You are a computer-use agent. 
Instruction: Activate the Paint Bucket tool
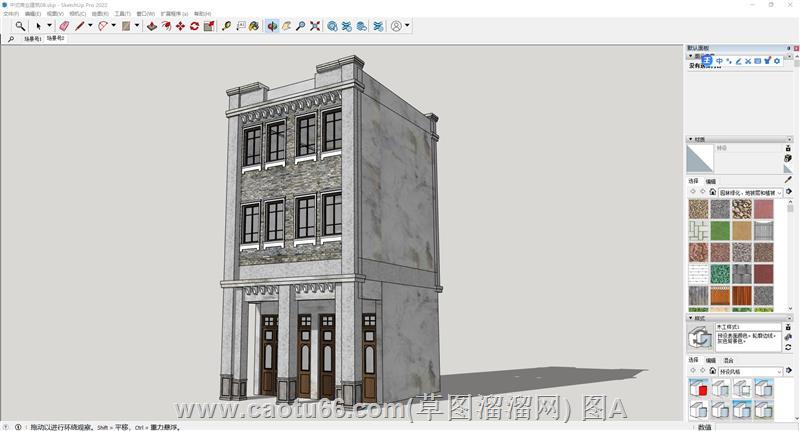pos(254,26)
